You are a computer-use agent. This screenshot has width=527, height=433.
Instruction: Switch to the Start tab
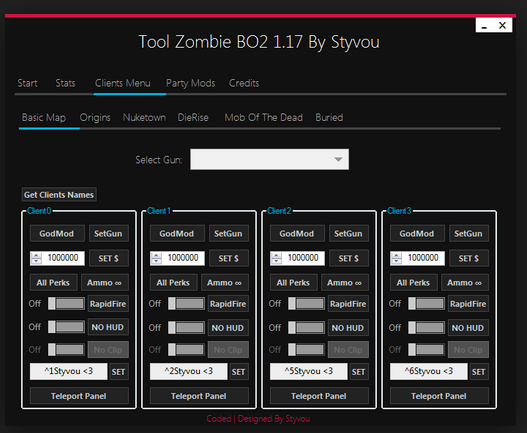pos(27,83)
